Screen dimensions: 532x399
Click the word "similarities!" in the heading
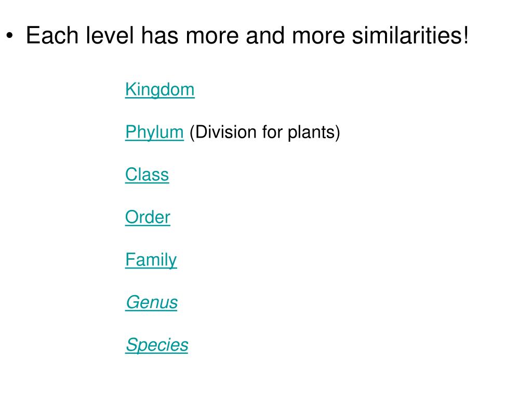(x=410, y=35)
